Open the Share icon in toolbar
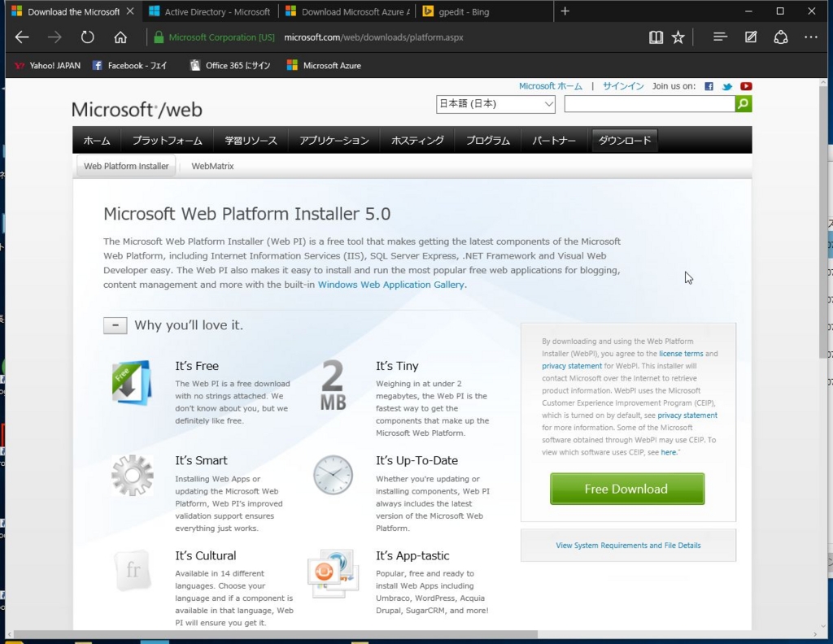This screenshot has height=644, width=833. coord(780,37)
